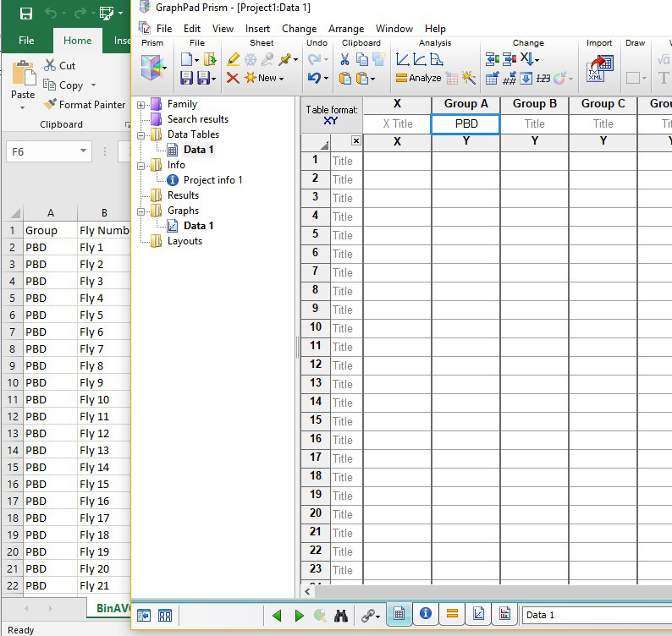The image size is (672, 636).
Task: Click the binoculars find icon
Action: (341, 616)
